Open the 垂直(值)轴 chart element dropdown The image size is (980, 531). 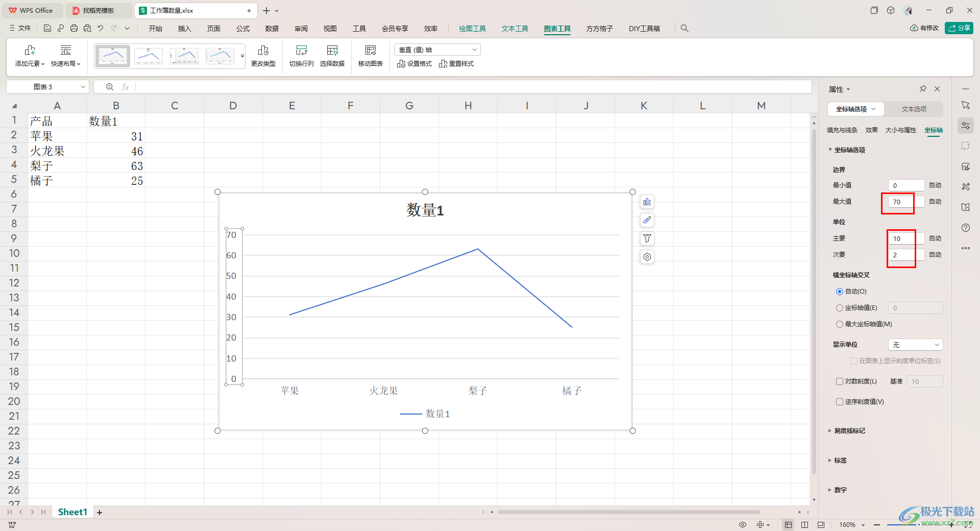tap(437, 50)
